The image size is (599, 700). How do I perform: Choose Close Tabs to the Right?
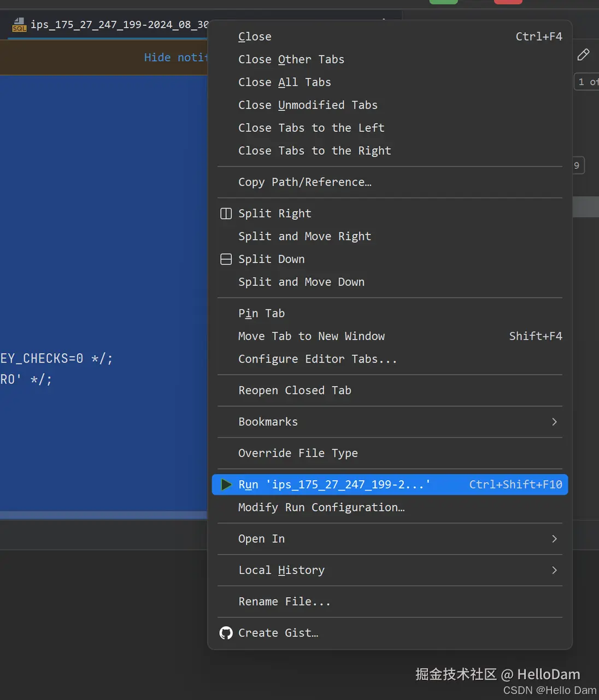pyautogui.click(x=390, y=151)
